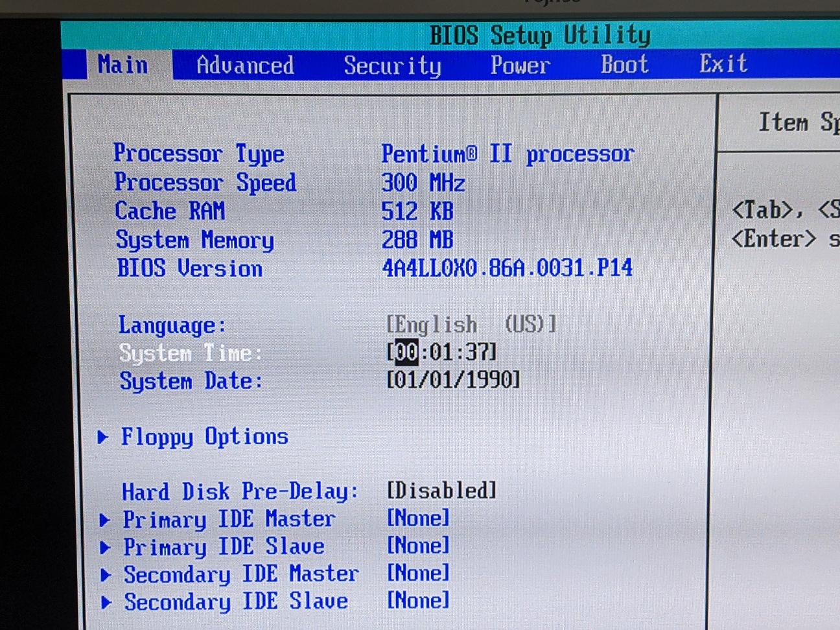Expand Secondary IDE Master arrow
The image size is (840, 630).
click(x=106, y=575)
